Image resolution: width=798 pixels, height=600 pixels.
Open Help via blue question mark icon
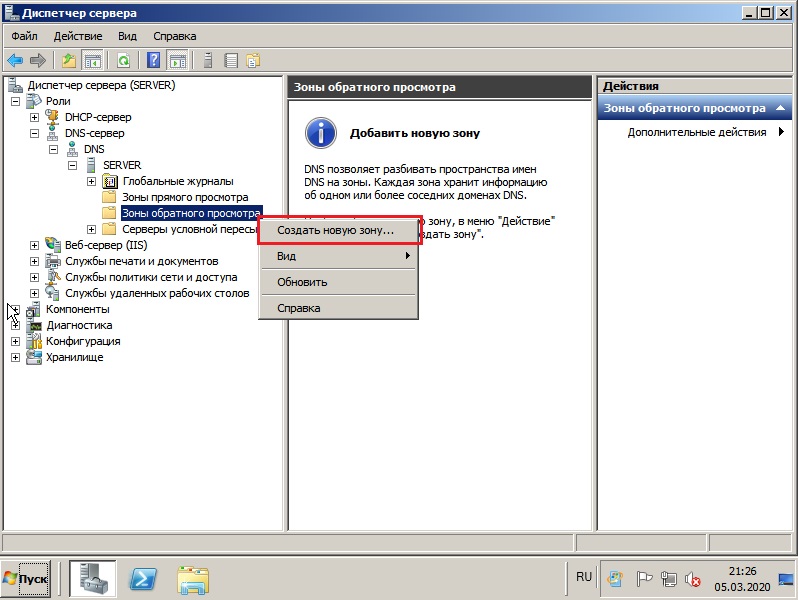click(x=154, y=61)
